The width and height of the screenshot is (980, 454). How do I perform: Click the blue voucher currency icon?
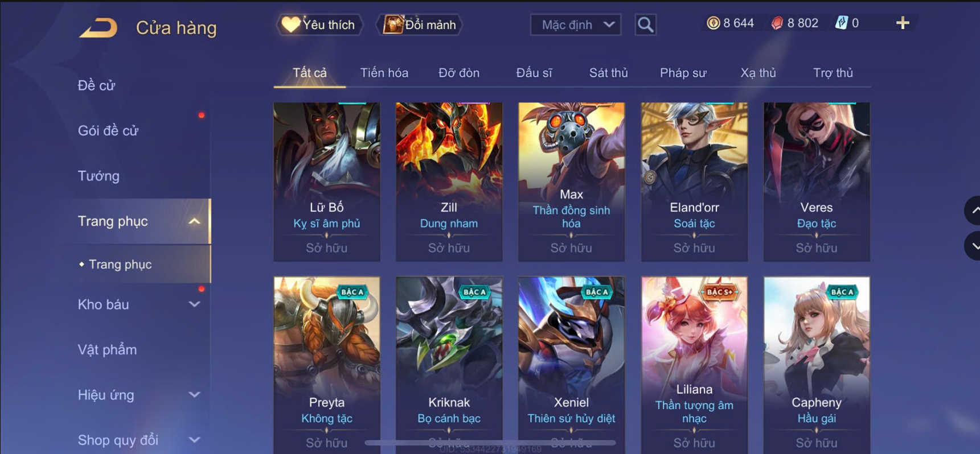tap(841, 23)
